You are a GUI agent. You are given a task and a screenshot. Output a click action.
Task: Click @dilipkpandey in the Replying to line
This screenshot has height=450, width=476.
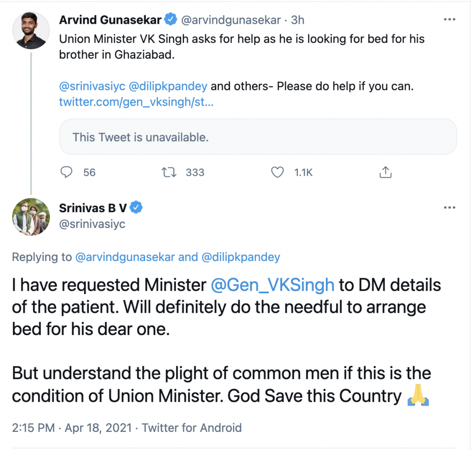click(240, 257)
